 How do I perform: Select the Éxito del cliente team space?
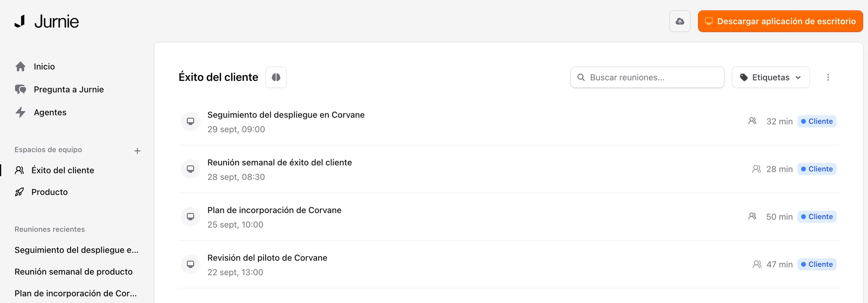63,170
